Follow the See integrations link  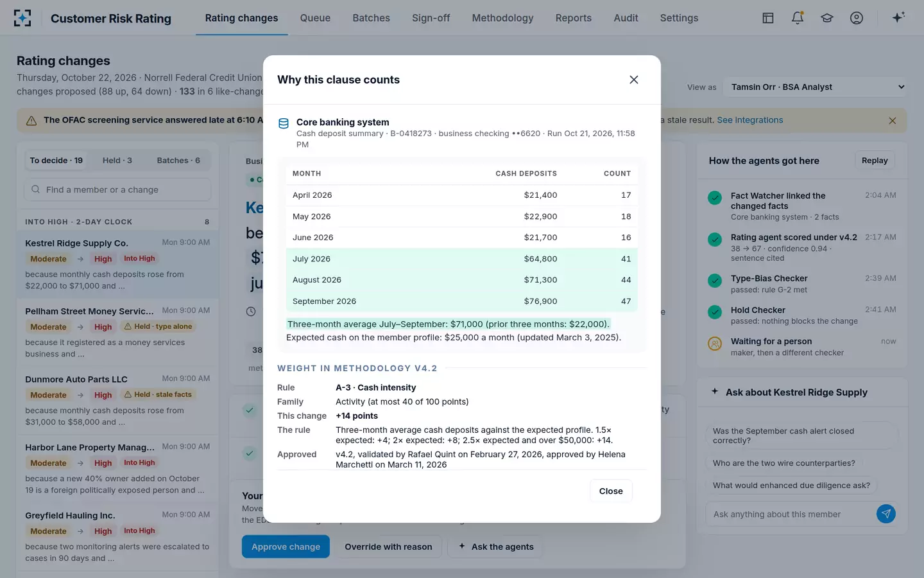pyautogui.click(x=750, y=120)
